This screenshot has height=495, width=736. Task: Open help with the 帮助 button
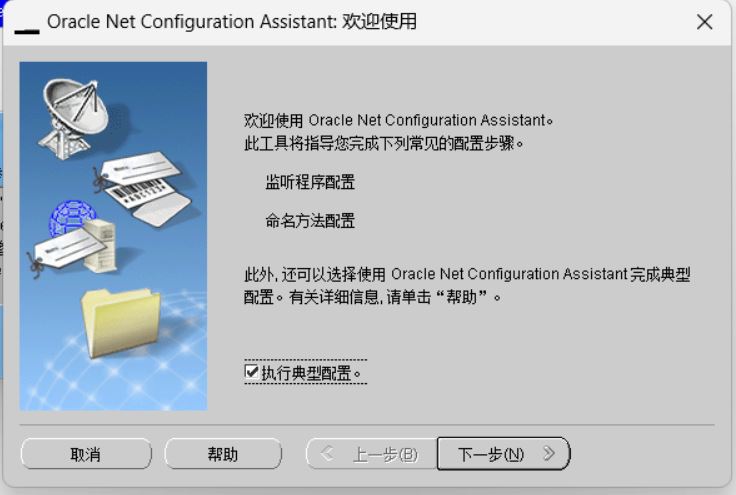[x=223, y=454]
